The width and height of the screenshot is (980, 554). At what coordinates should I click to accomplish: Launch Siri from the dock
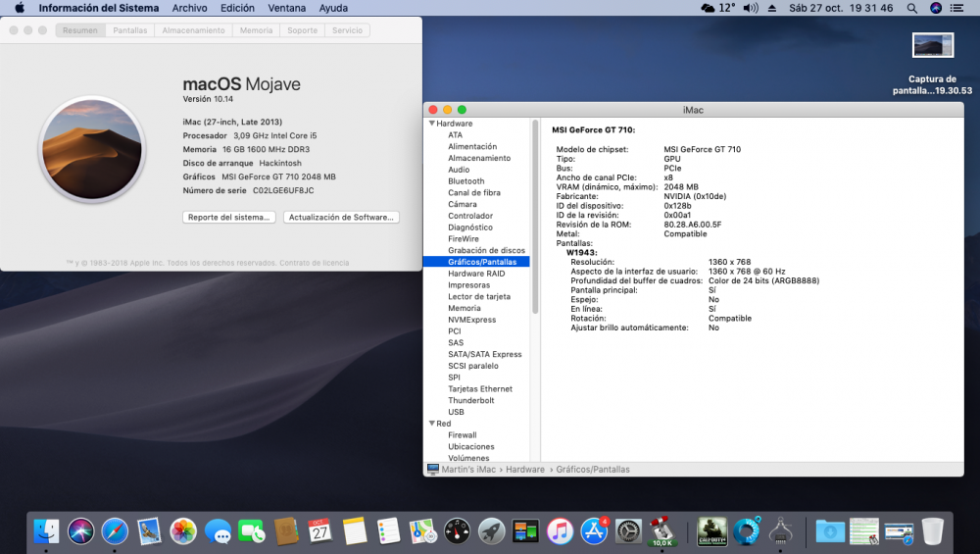(80, 531)
